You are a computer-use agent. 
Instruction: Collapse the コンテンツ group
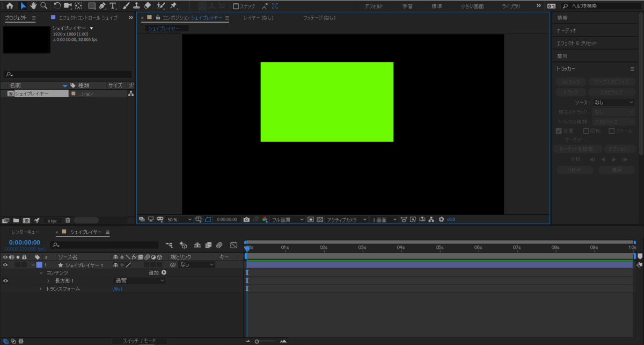41,272
